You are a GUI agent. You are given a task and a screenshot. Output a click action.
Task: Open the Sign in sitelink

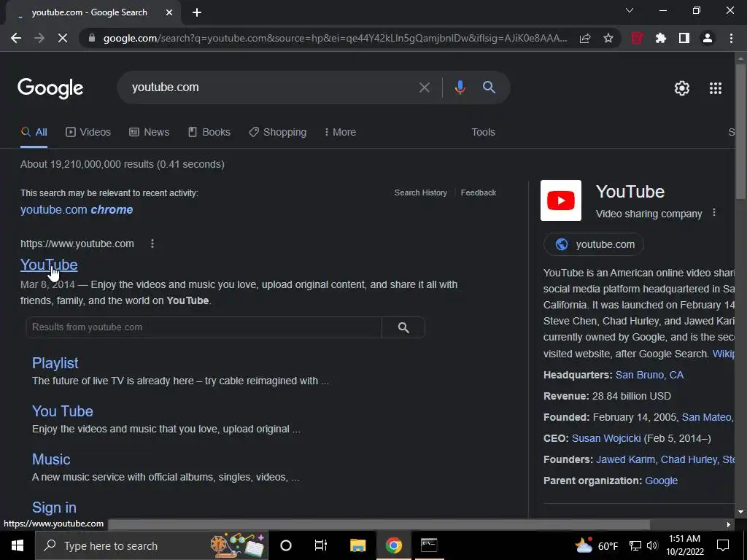point(54,507)
